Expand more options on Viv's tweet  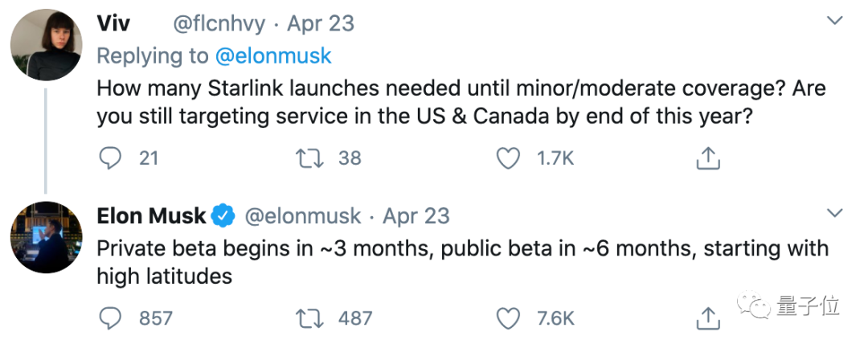(x=835, y=22)
